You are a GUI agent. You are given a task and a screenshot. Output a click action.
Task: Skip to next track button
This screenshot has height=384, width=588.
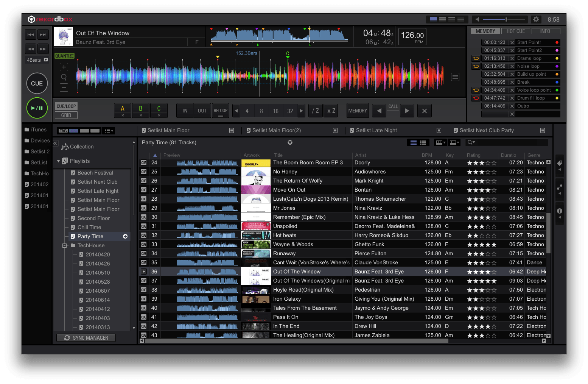(43, 34)
